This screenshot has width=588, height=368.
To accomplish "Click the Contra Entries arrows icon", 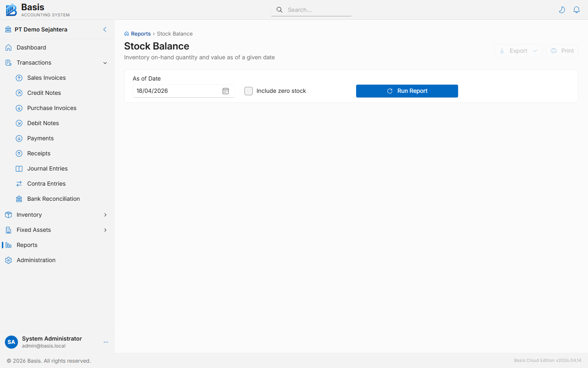I will 19,184.
